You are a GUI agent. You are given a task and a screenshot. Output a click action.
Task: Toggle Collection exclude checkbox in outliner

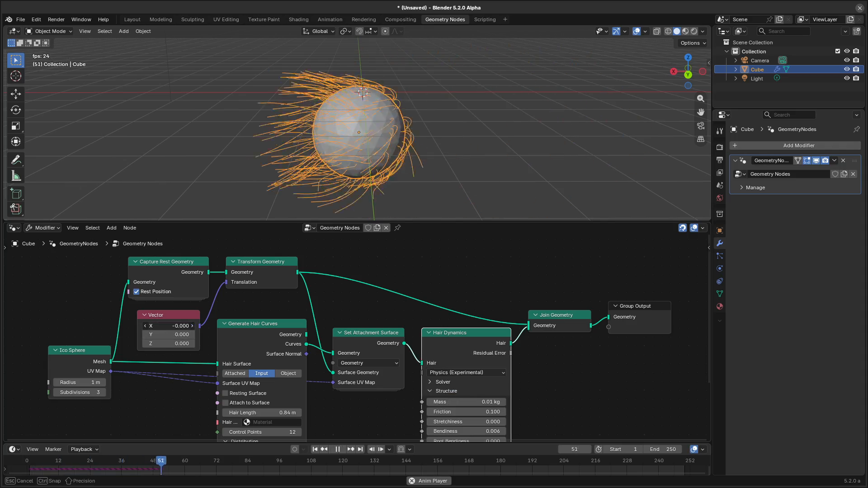(838, 51)
